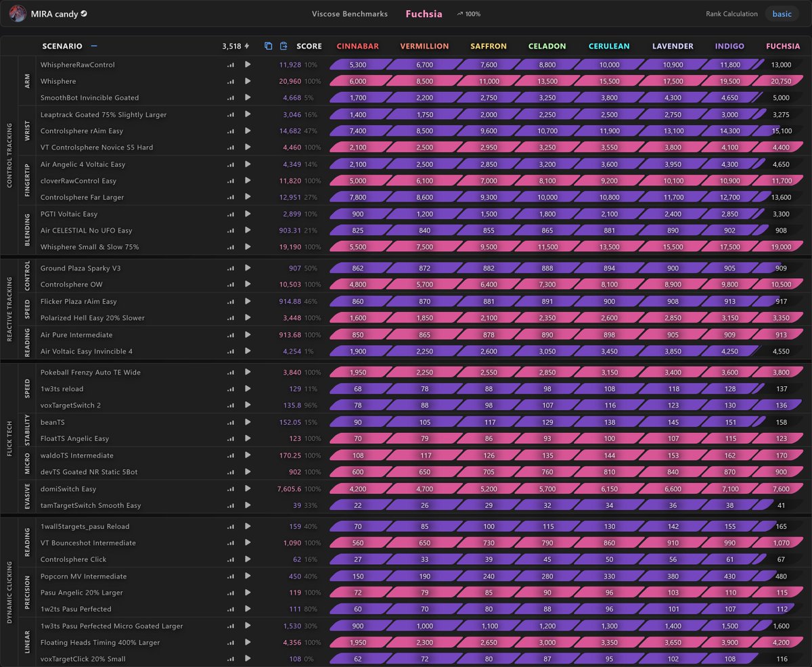Open stats chart icon for VT Bounceshot Intermediate
This screenshot has height=667, width=812.
tap(231, 543)
